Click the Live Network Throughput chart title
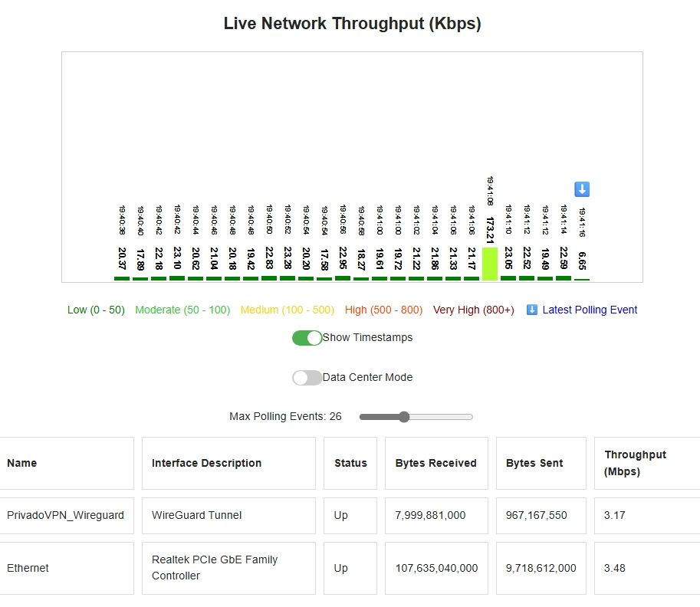 [352, 24]
